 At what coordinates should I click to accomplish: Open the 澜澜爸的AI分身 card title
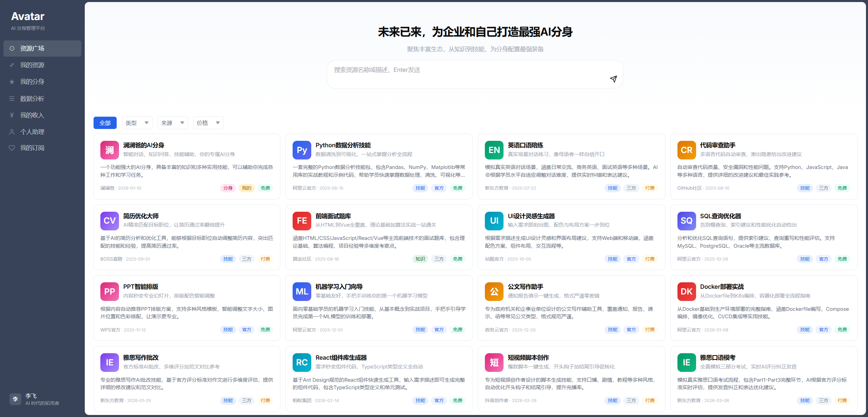pos(144,145)
